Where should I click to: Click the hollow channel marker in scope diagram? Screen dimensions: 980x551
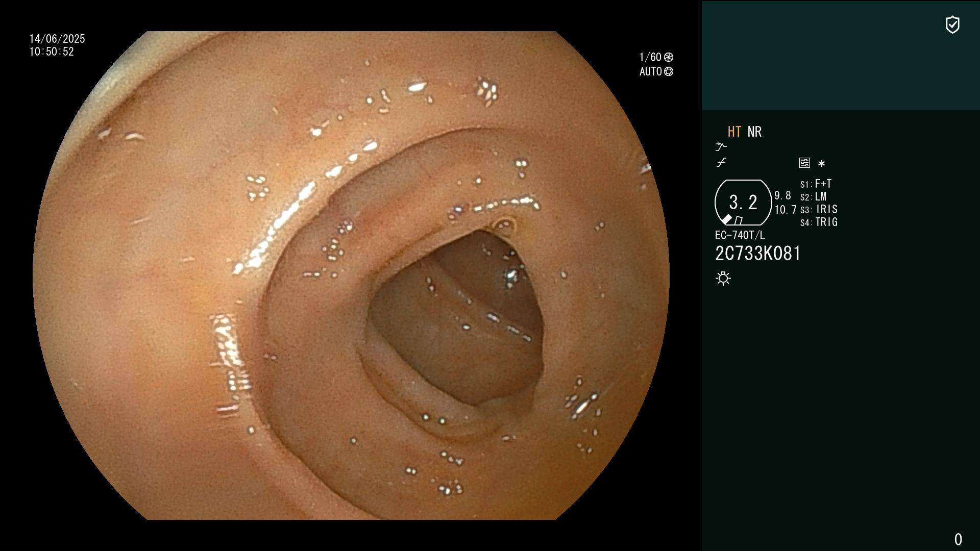tap(739, 220)
